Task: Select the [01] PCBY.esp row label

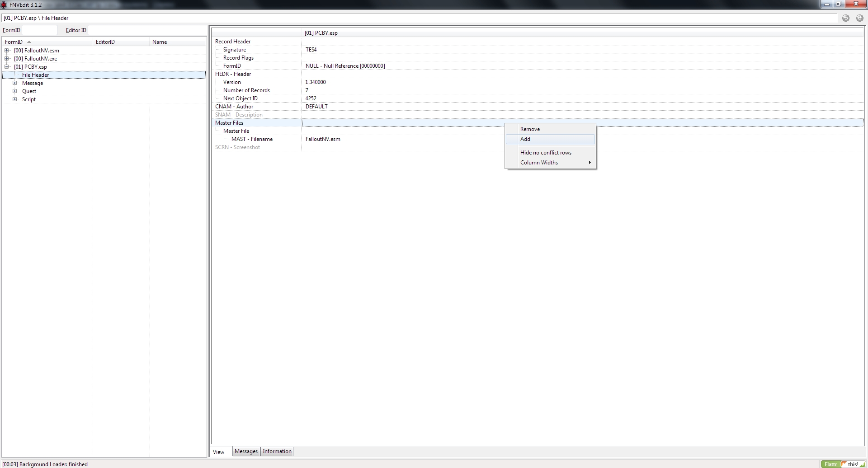Action: pos(30,67)
